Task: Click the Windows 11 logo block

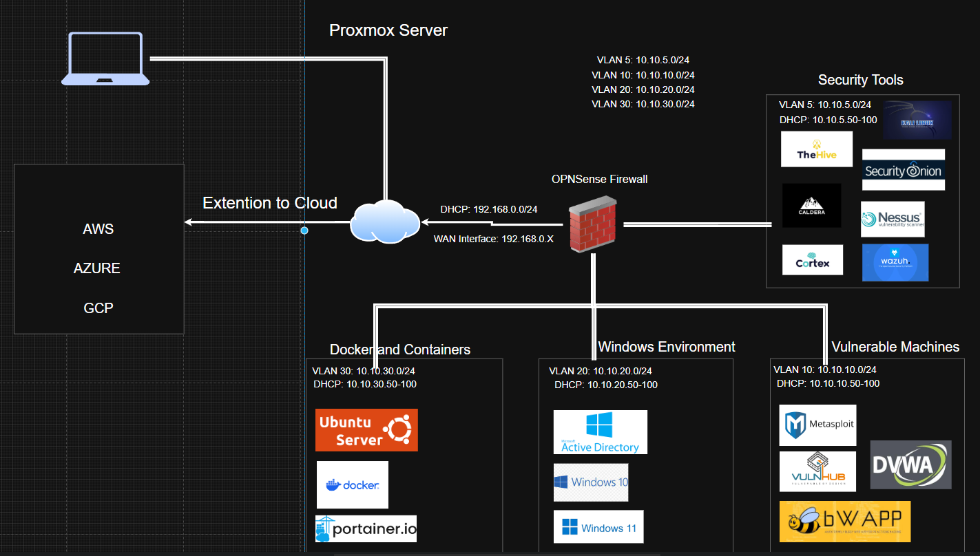Action: coord(598,526)
